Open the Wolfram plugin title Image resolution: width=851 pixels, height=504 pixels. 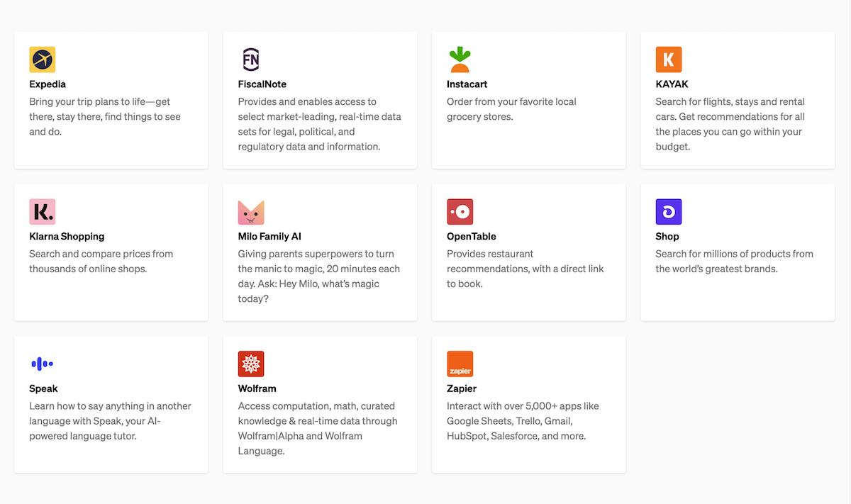(257, 388)
